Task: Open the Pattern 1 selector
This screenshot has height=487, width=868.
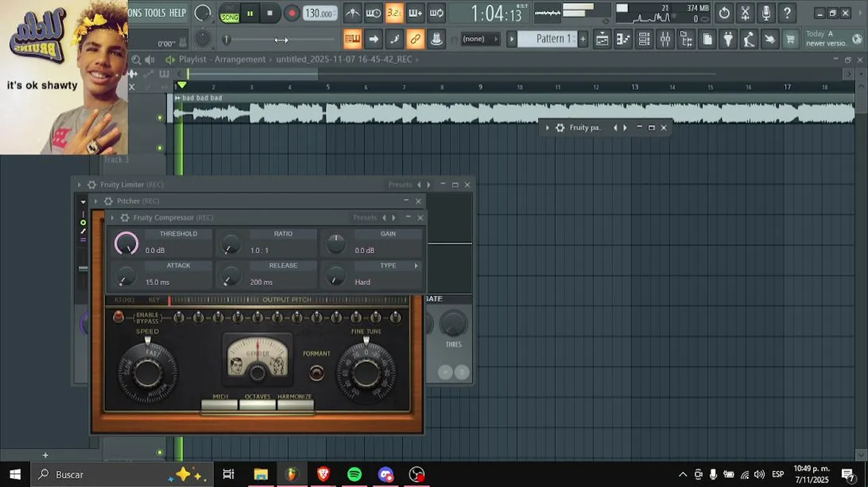Action: [548, 39]
